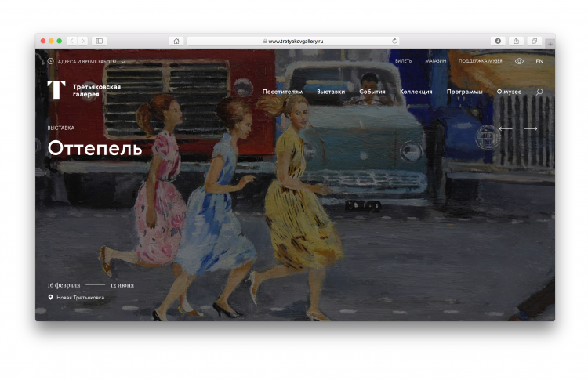Viewport: 588px width, 380px height.
Task: Add a new tab with plus button
Action: [550, 44]
